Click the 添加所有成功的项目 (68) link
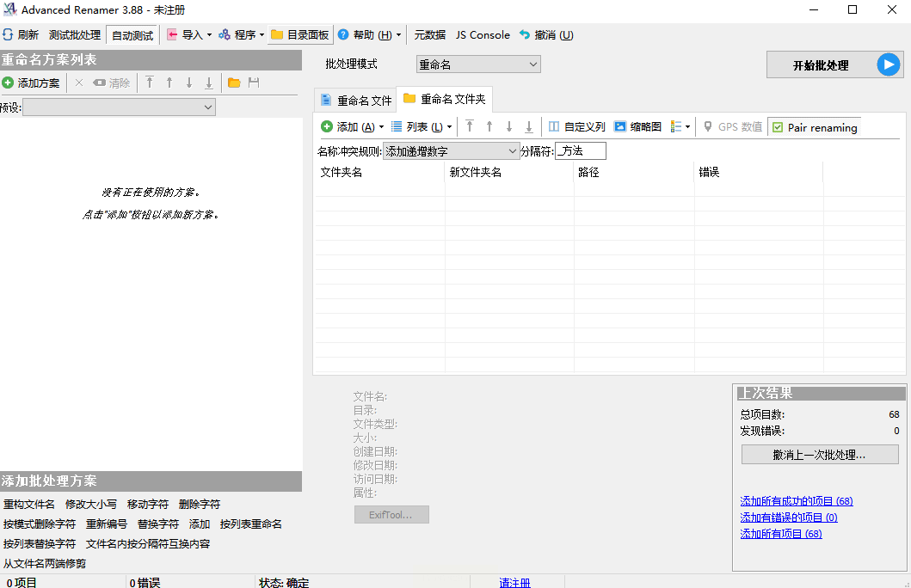Screen dimensions: 911x588 coord(797,501)
